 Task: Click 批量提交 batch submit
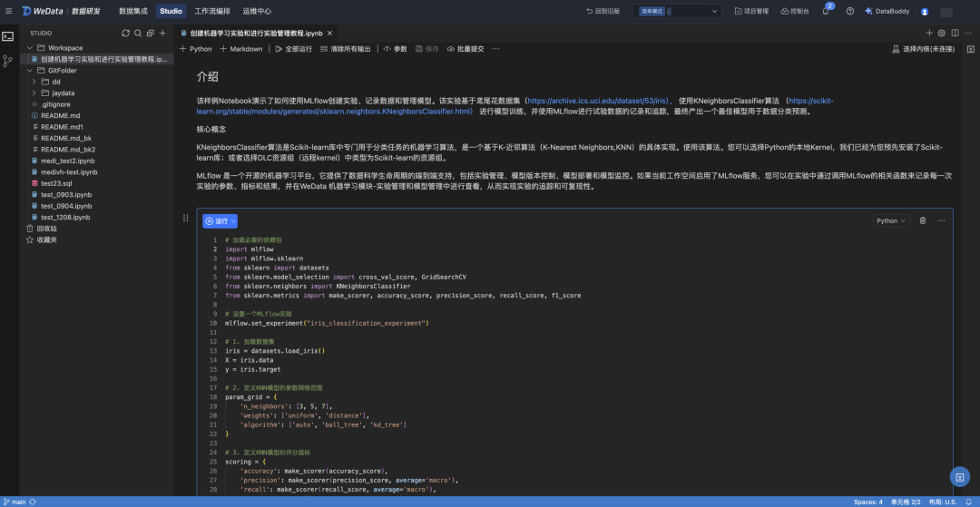coord(465,49)
